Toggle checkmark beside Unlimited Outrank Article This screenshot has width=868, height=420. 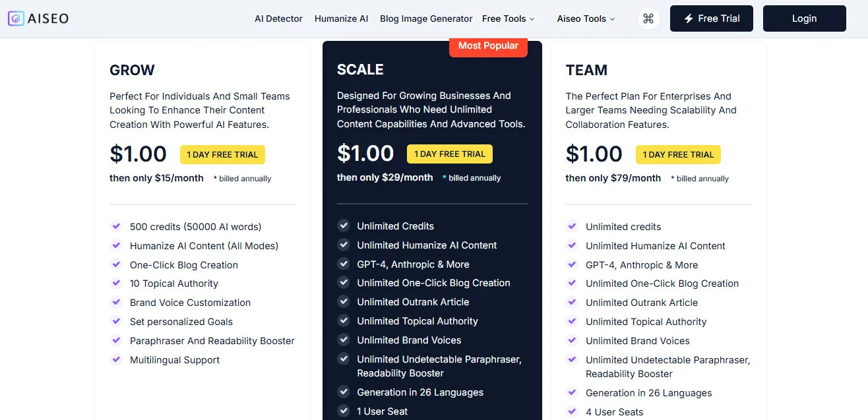click(x=344, y=302)
